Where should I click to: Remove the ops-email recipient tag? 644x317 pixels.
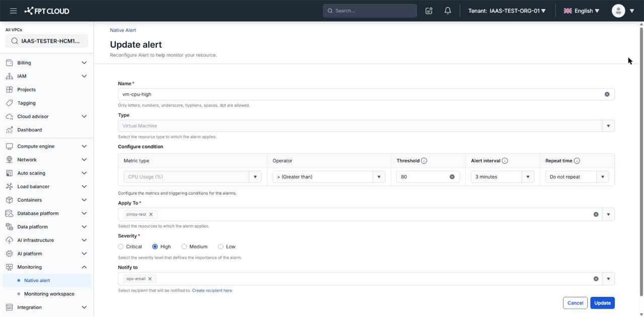point(149,279)
